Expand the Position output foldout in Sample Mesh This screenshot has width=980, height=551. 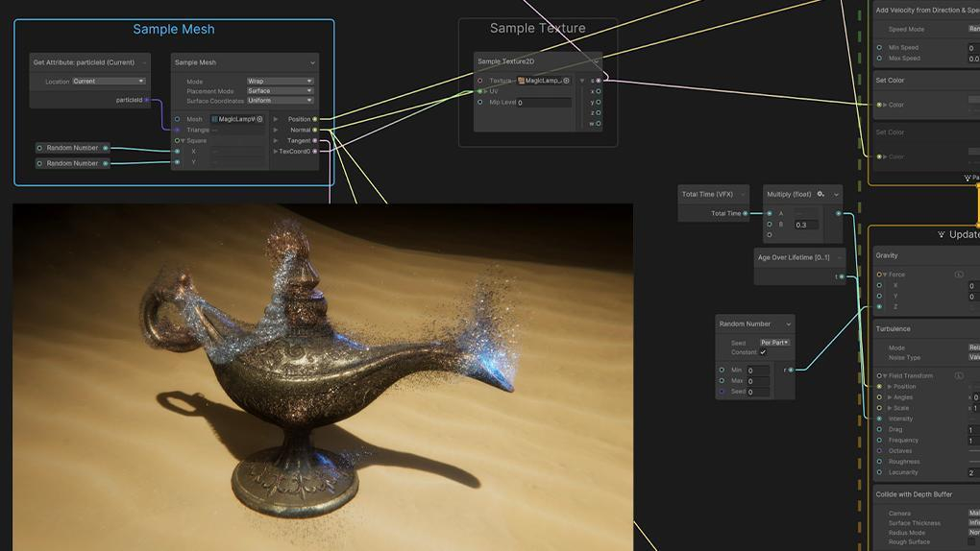click(276, 119)
